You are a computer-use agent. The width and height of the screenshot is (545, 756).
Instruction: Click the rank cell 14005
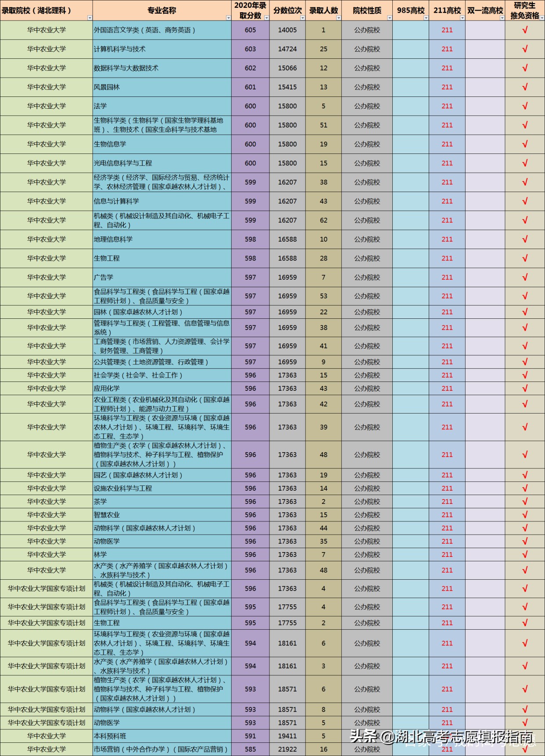(x=287, y=30)
